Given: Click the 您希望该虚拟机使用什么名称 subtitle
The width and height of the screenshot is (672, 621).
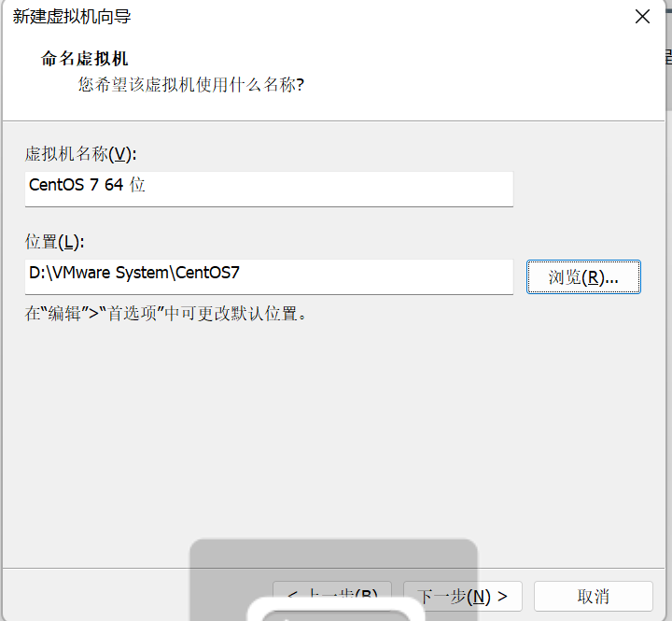Looking at the screenshot, I should coord(191,84).
